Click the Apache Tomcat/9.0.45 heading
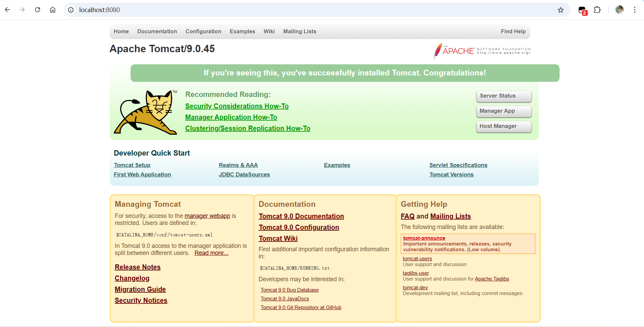The image size is (644, 327). (x=162, y=49)
